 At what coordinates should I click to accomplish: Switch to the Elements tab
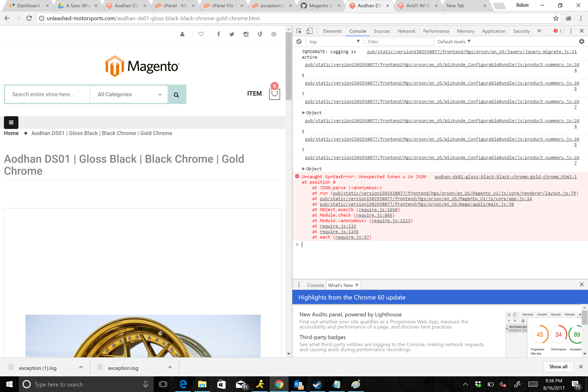click(x=332, y=31)
